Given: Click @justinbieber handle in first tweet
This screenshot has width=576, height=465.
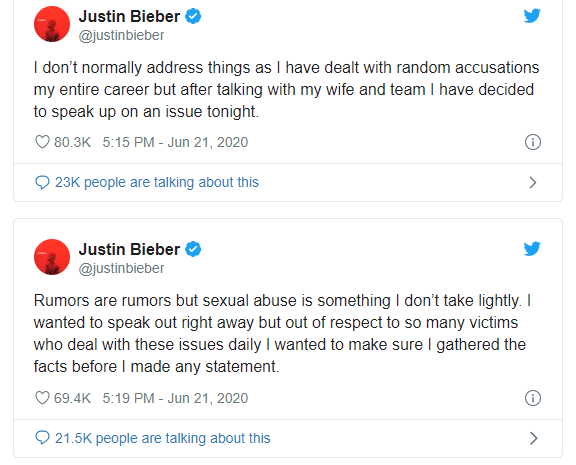Looking at the screenshot, I should click(121, 36).
